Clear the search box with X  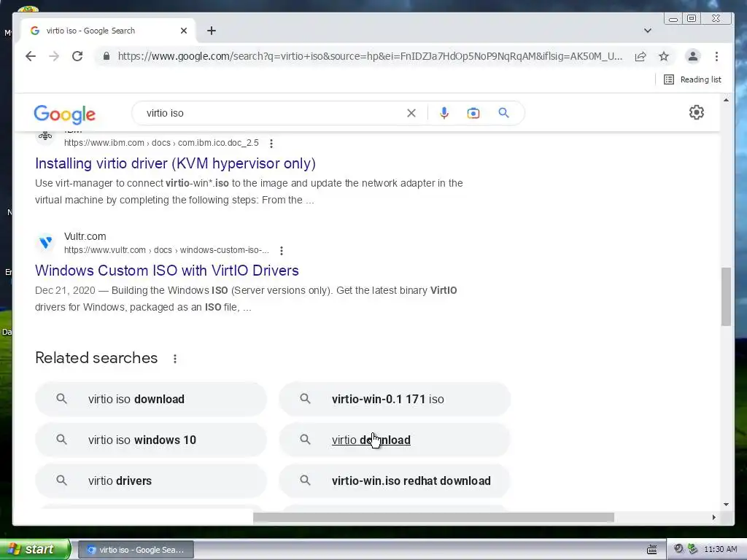tap(411, 113)
